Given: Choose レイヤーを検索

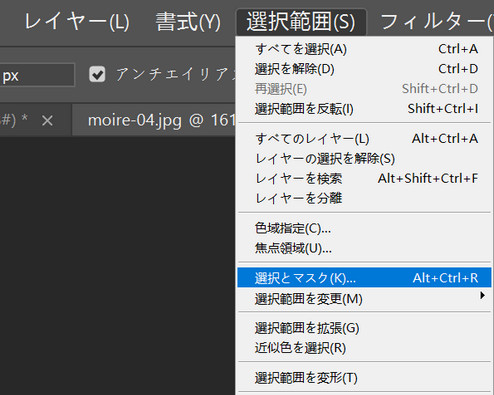Looking at the screenshot, I should coord(364,178).
